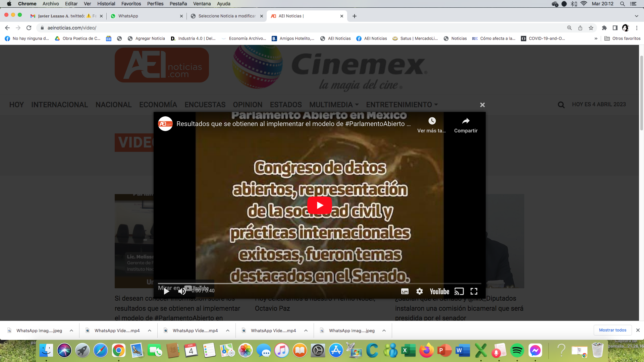Open Firefox from the Dock
The width and height of the screenshot is (644, 362).
(426, 351)
